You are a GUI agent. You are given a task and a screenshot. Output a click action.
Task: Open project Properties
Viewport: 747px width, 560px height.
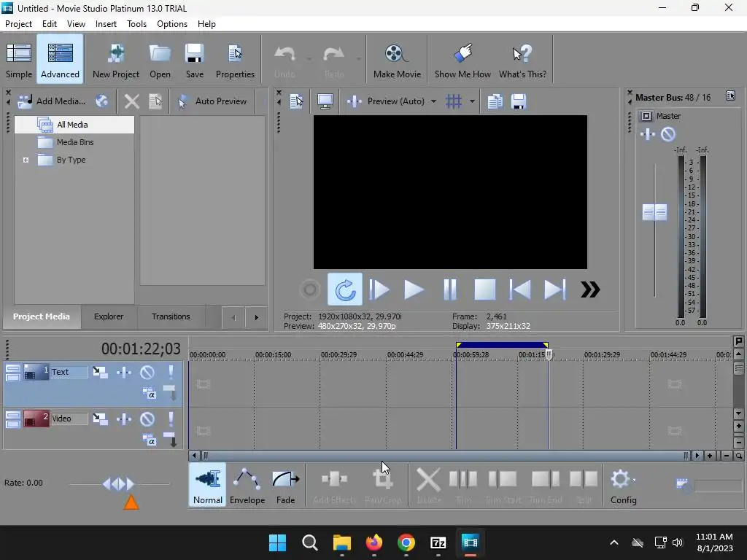point(235,60)
